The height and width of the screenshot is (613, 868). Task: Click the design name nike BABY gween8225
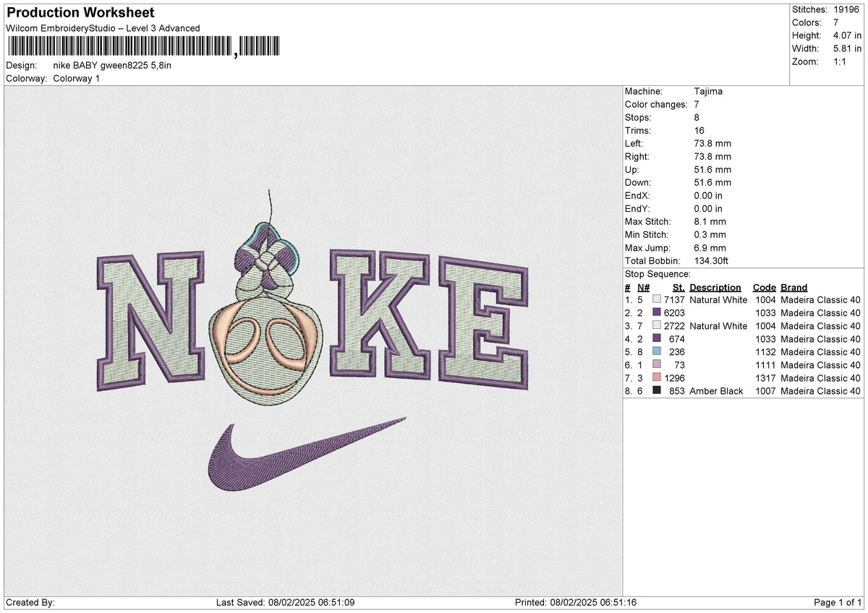pyautogui.click(x=112, y=65)
